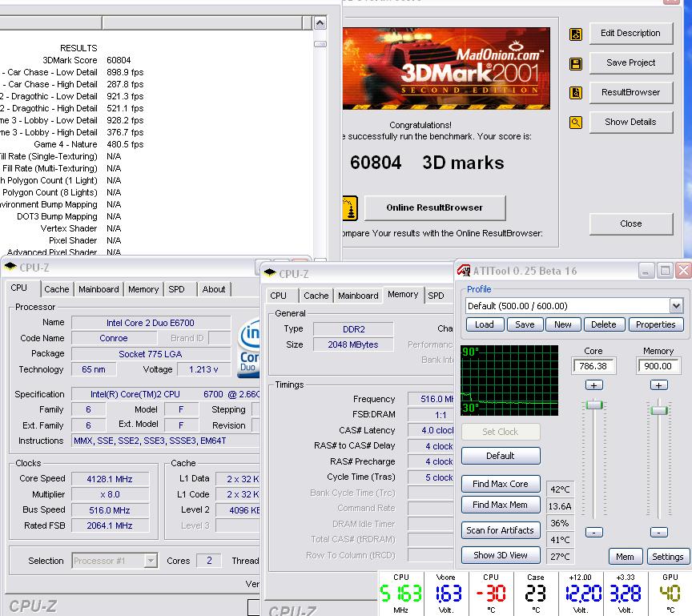The width and height of the screenshot is (692, 616).
Task: Click the Edit Description document icon
Action: pyautogui.click(x=576, y=34)
